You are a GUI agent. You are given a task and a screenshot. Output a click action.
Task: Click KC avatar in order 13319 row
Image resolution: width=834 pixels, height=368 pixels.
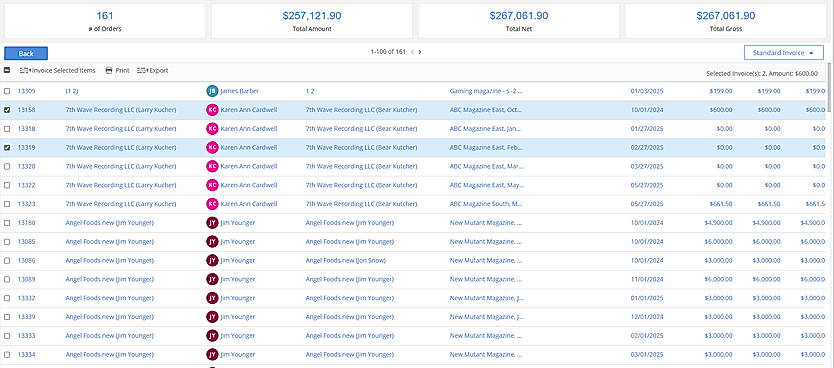pyautogui.click(x=212, y=147)
